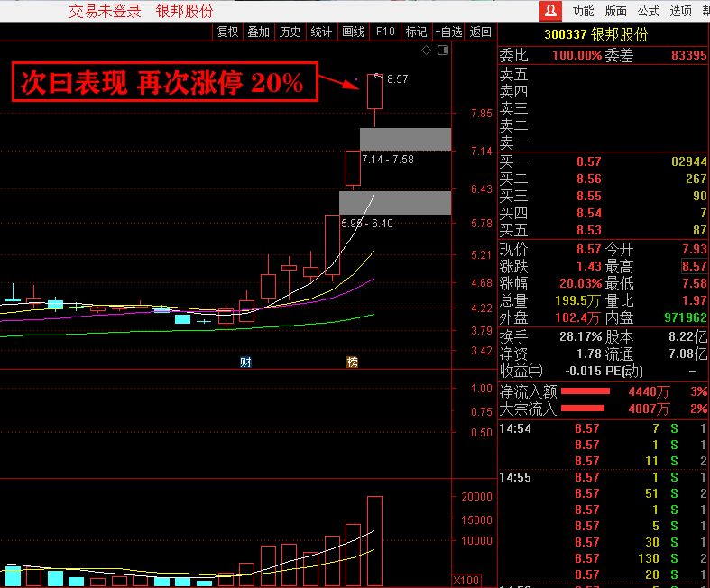The width and height of the screenshot is (710, 588).
Task: Toggle 叠加 overlay on chart
Action: click(x=259, y=32)
